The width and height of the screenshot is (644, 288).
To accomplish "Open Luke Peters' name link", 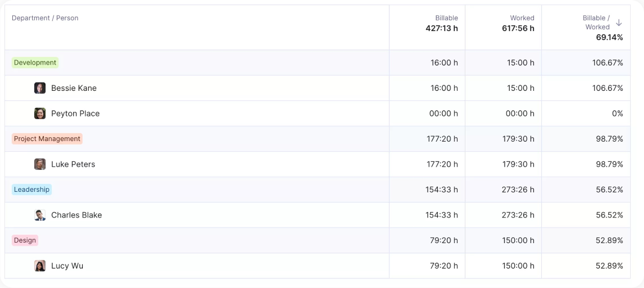I will tap(73, 164).
